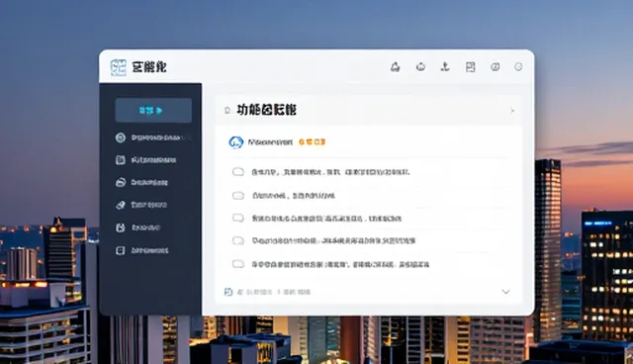
Task: Click the orange tag beside the blue cloud entry
Action: [313, 142]
